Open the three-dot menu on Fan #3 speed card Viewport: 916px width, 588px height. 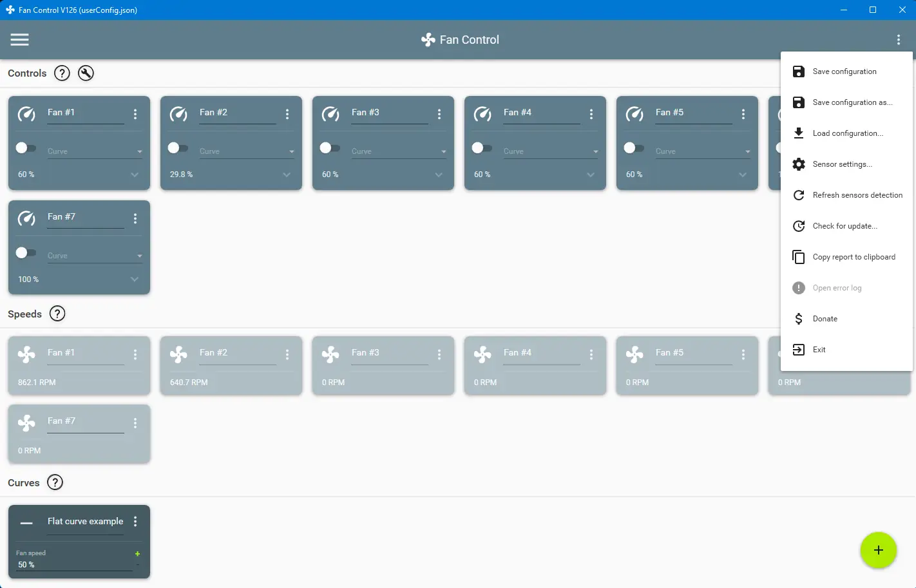coord(439,354)
